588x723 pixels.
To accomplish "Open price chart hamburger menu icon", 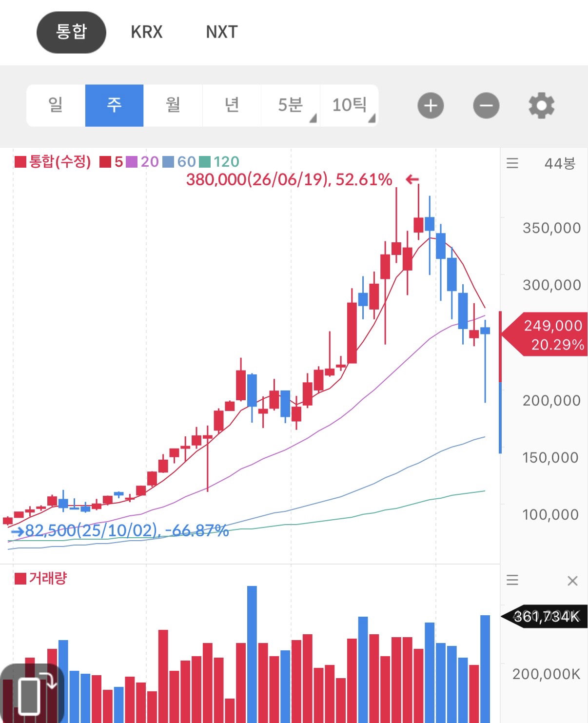I will [x=512, y=163].
